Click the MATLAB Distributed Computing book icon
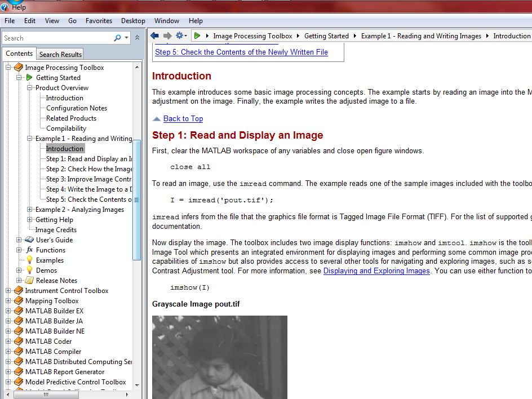Image resolution: width=532 pixels, height=399 pixels. (x=19, y=362)
